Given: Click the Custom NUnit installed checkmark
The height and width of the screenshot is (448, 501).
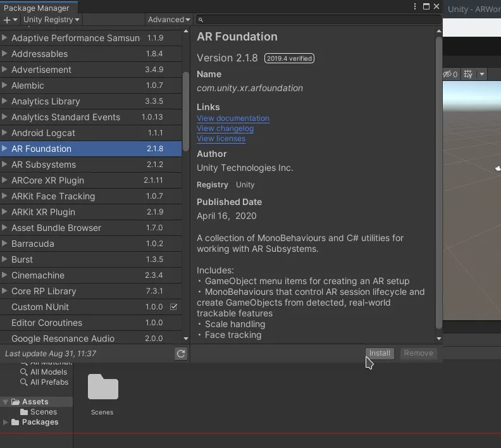Looking at the screenshot, I should click(x=173, y=307).
